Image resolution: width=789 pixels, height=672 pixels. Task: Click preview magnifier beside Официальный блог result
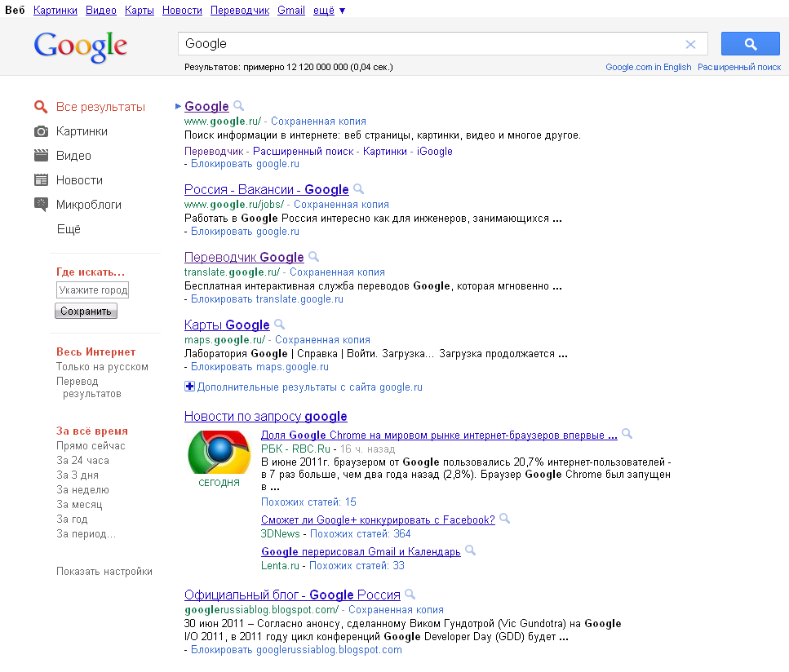coord(410,594)
